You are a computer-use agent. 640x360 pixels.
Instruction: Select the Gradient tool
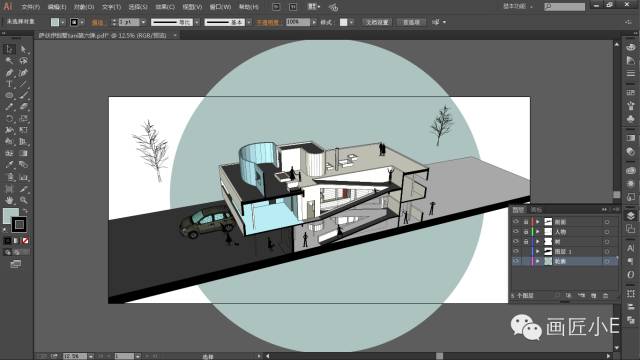[x=23, y=153]
